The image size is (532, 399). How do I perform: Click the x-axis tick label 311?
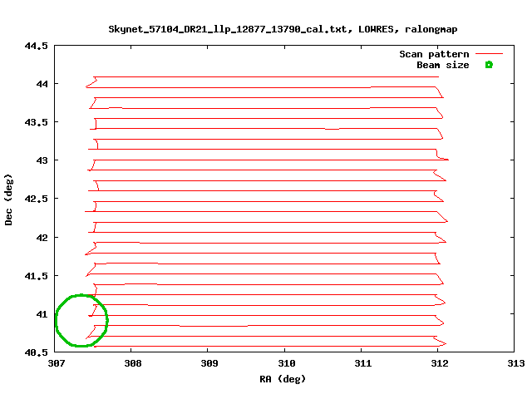363,363
